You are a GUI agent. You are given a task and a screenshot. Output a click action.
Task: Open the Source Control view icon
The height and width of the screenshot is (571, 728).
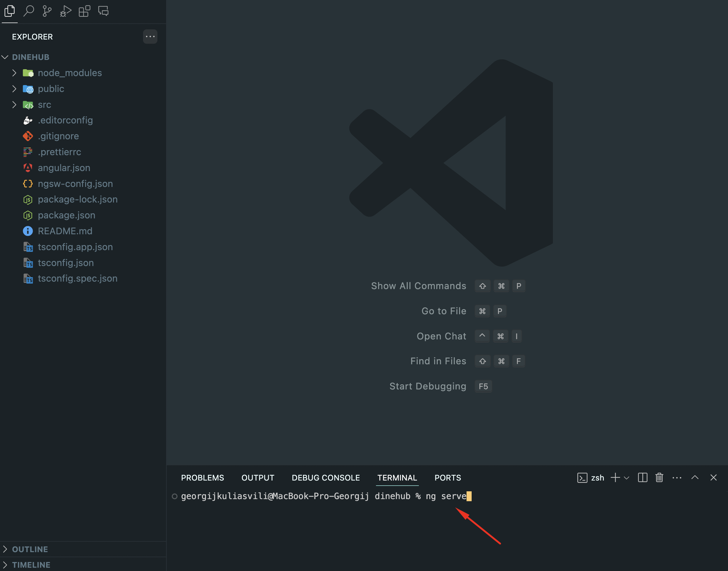pos(47,11)
